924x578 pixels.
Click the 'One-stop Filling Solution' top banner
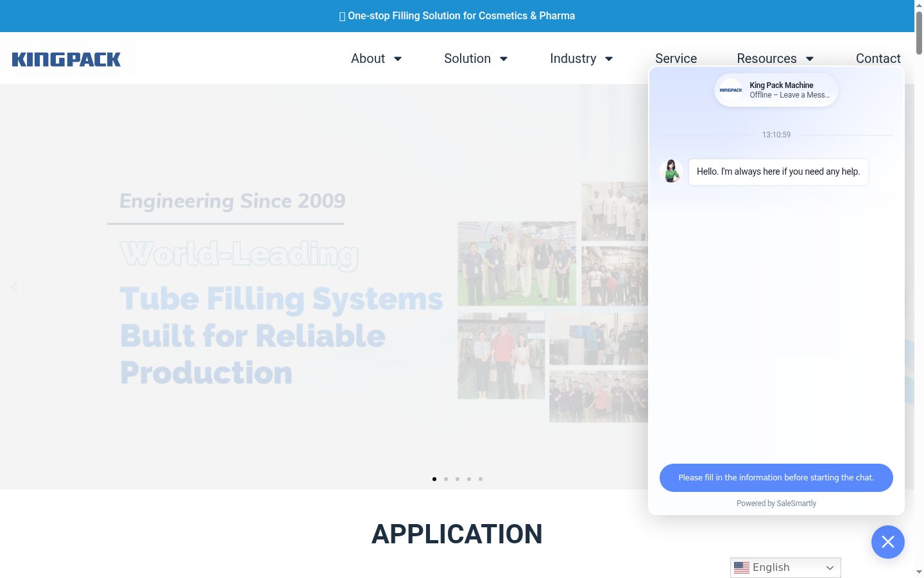pos(457,15)
